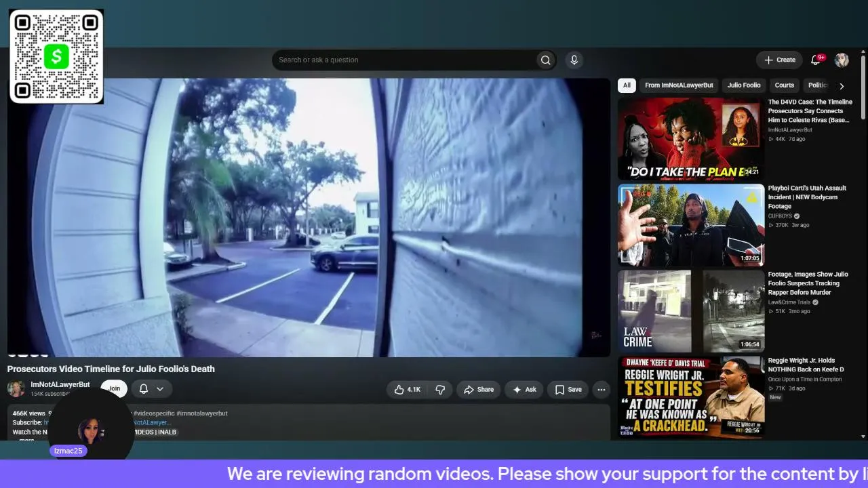
Task: Open the Law Crime Julio Foolio thumbnail
Action: point(691,311)
